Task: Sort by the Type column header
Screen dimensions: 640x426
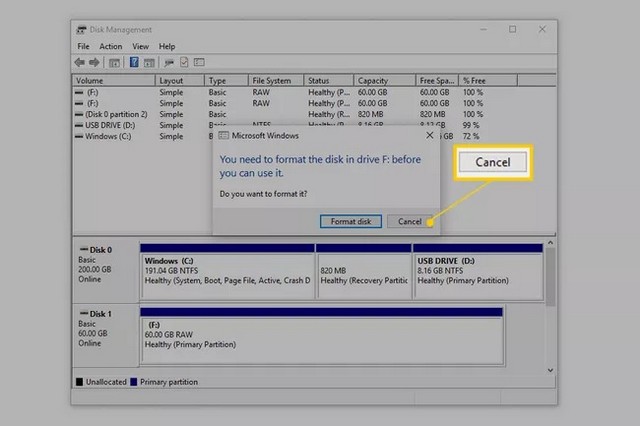Action: tap(226, 80)
